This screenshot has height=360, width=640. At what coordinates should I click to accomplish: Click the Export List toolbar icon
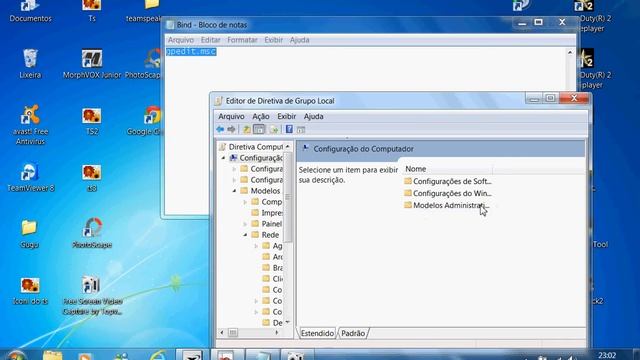(x=273, y=129)
